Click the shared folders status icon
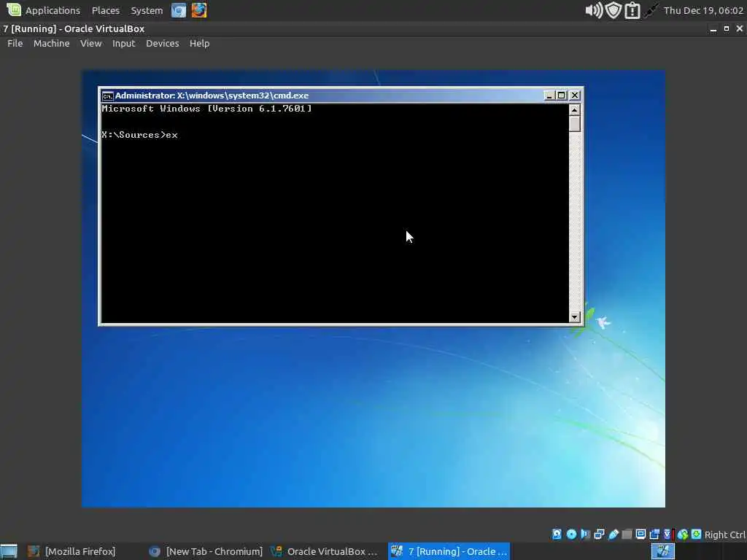Image resolution: width=747 pixels, height=560 pixels. coord(627,534)
